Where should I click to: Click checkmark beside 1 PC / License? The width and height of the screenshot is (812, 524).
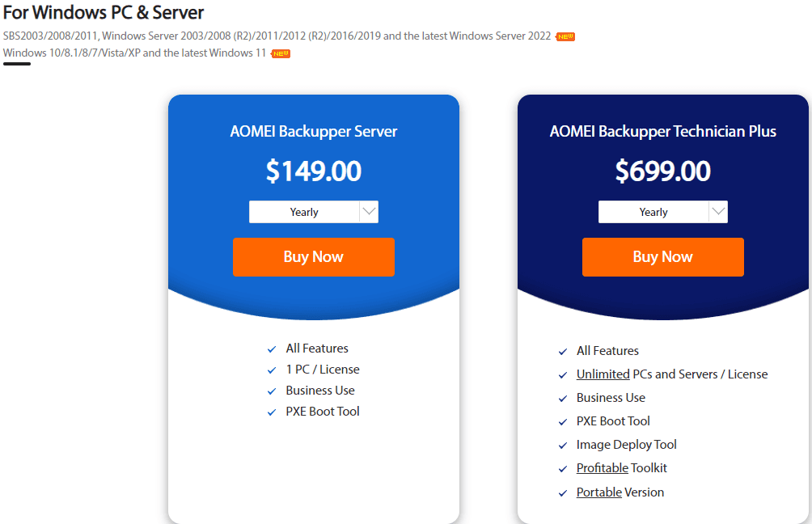[x=272, y=370]
